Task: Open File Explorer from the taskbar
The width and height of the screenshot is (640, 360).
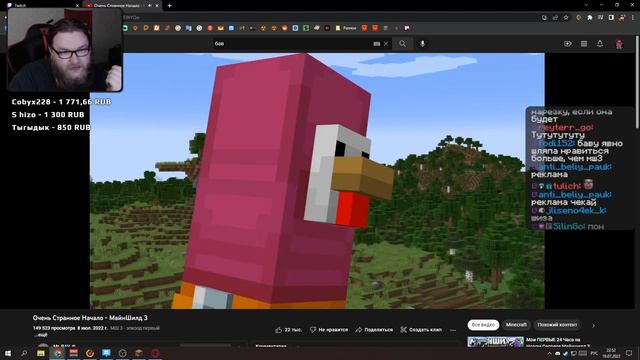Action: (x=41, y=353)
